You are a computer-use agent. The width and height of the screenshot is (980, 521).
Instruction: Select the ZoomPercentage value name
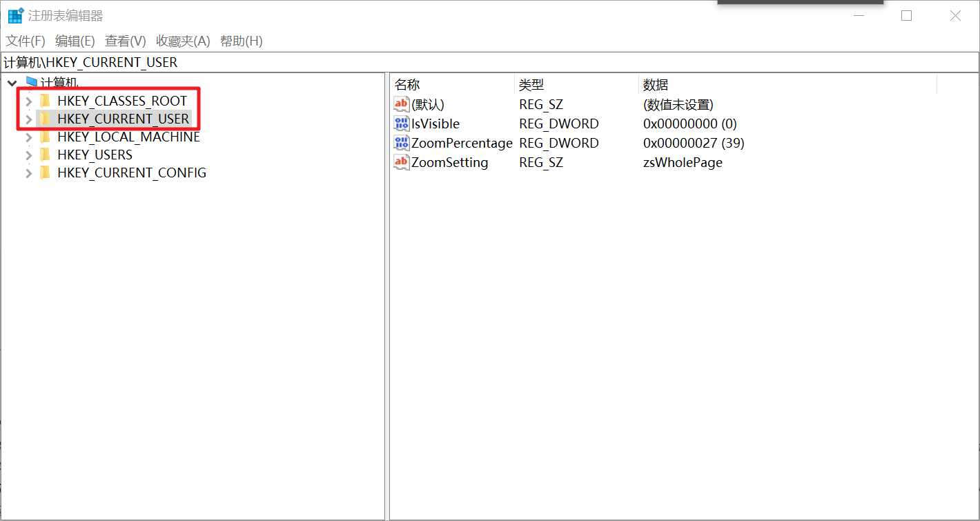462,143
